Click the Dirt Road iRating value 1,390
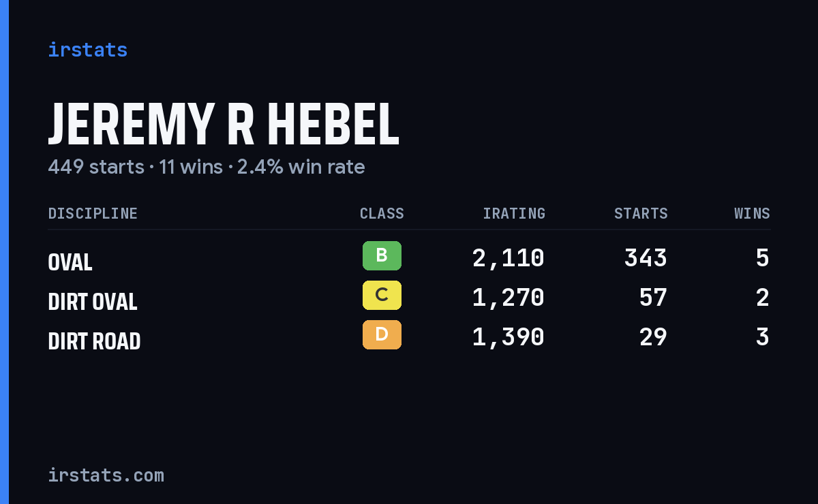 click(509, 337)
